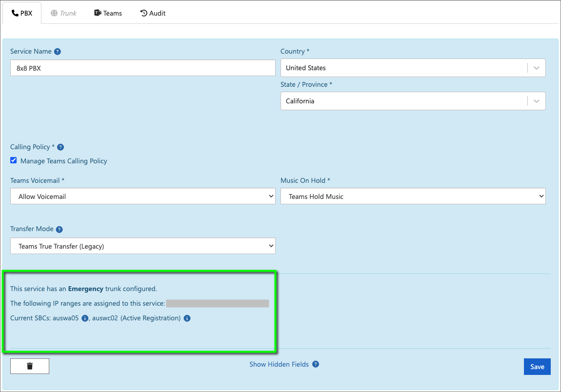Click the "Manage Teams Calling Policy" label
Viewport: 561px width, 392px height.
click(x=64, y=161)
